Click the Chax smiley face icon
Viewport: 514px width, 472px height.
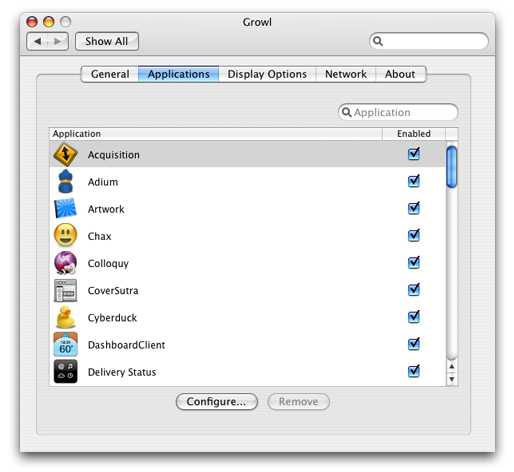(65, 235)
